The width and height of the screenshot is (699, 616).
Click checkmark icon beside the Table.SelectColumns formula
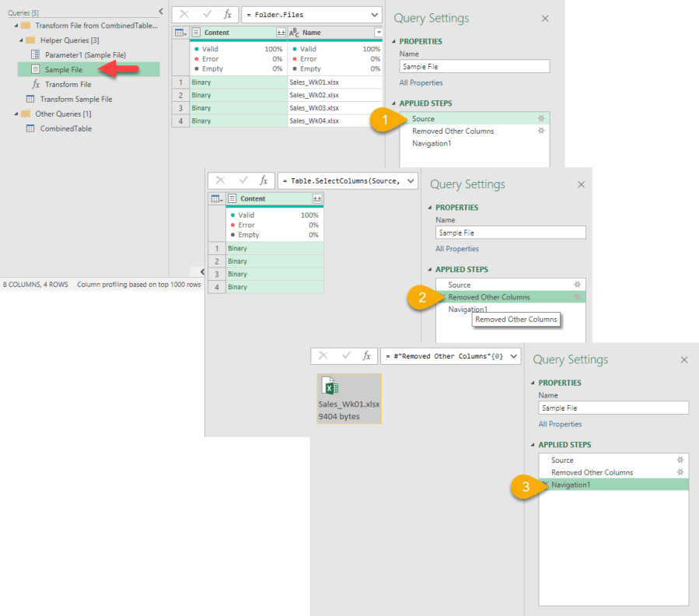pos(242,180)
